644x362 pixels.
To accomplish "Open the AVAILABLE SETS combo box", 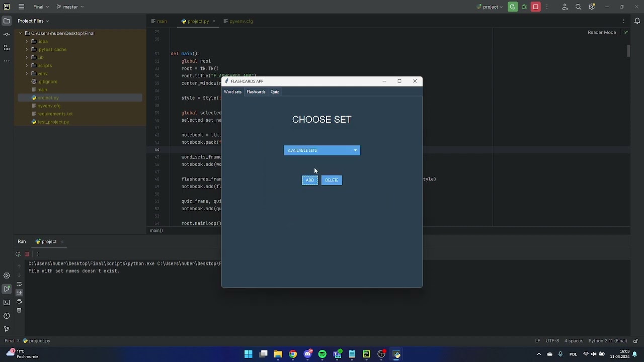I will 322,150.
